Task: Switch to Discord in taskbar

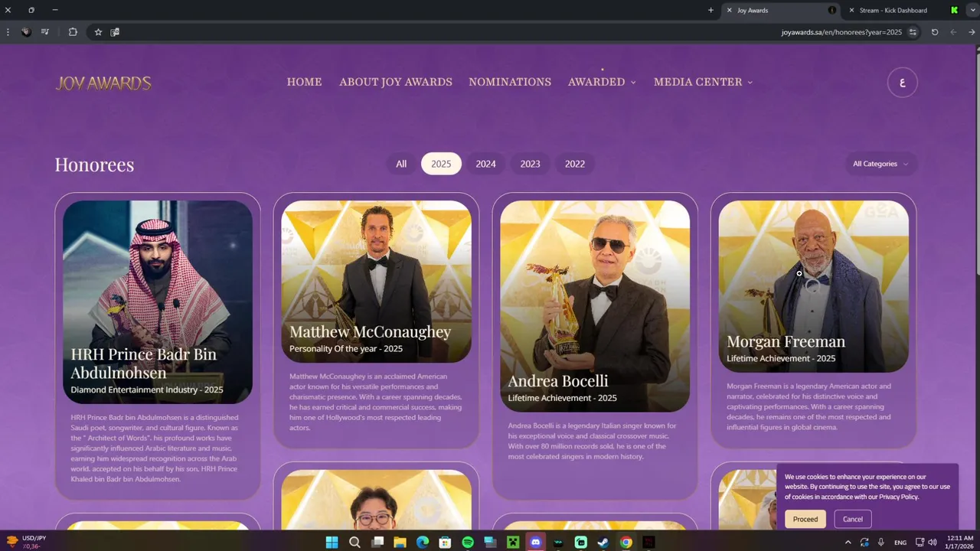Action: [x=536, y=542]
